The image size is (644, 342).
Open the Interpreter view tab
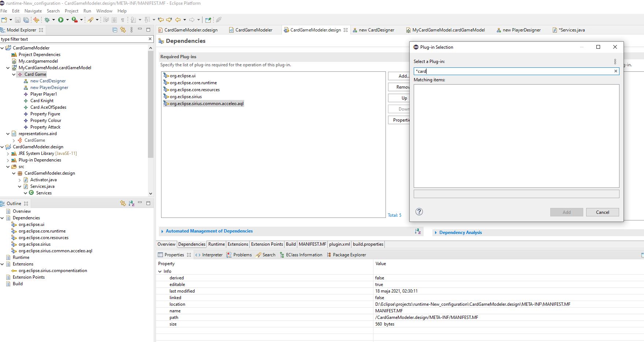[x=209, y=255]
